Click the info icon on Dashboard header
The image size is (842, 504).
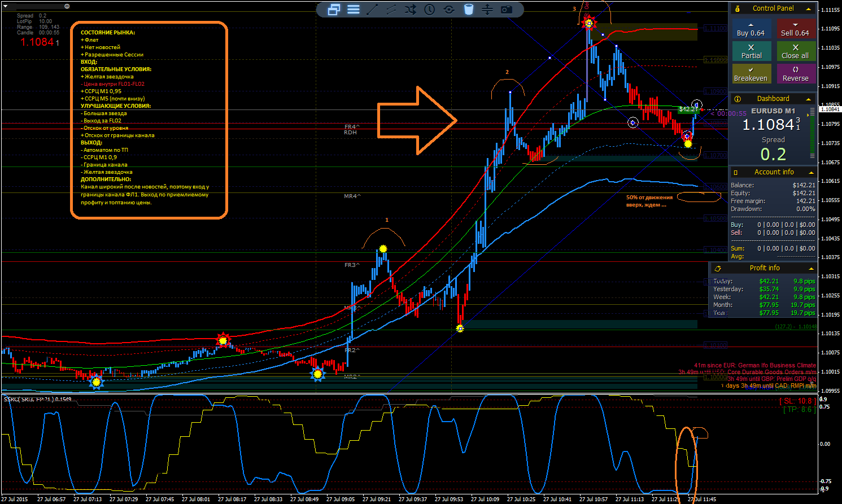(738, 99)
